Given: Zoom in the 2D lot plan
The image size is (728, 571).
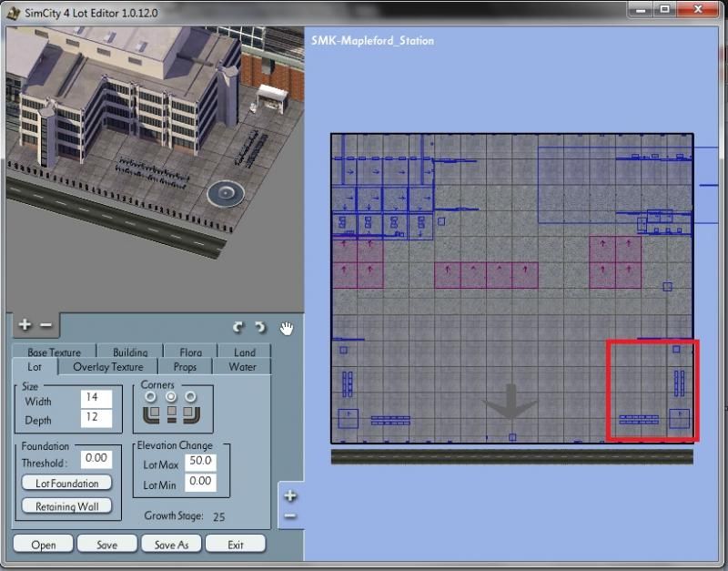Looking at the screenshot, I should (290, 495).
